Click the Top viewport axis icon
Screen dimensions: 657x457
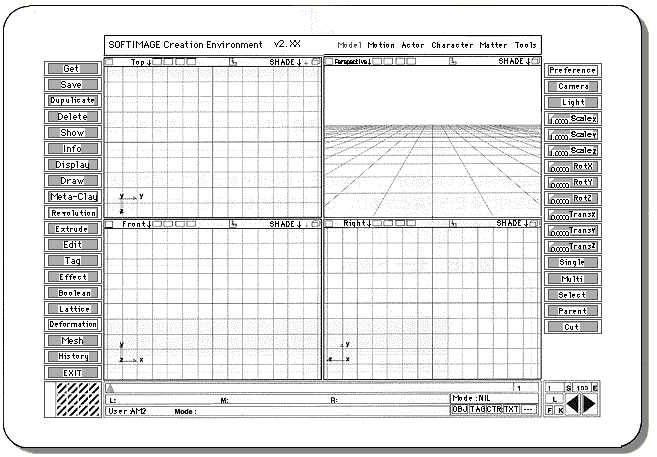pyautogui.click(x=232, y=62)
